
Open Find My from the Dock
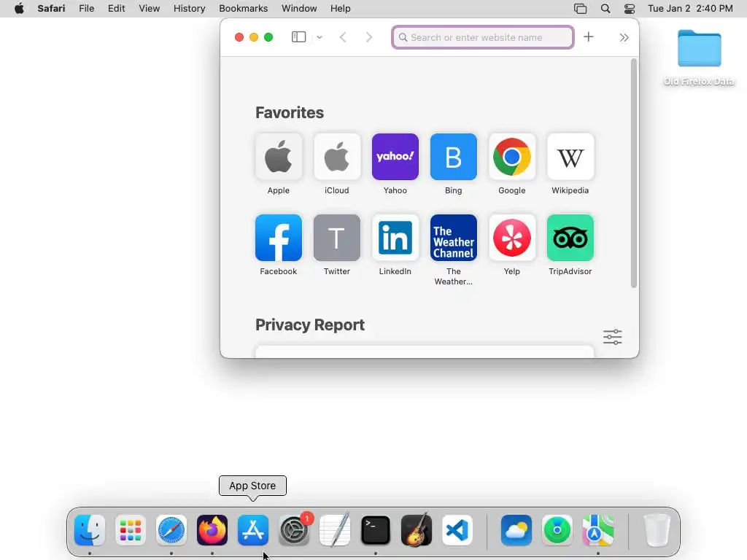(x=557, y=530)
